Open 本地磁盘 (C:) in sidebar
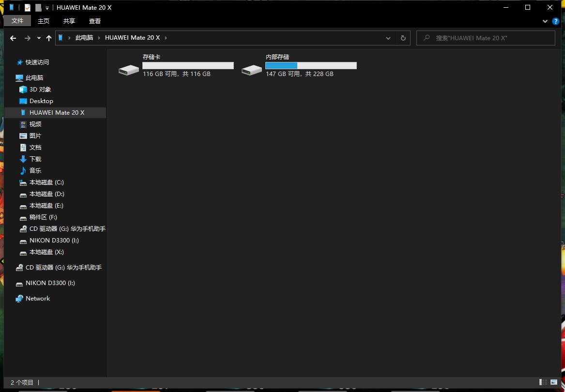 pos(46,182)
